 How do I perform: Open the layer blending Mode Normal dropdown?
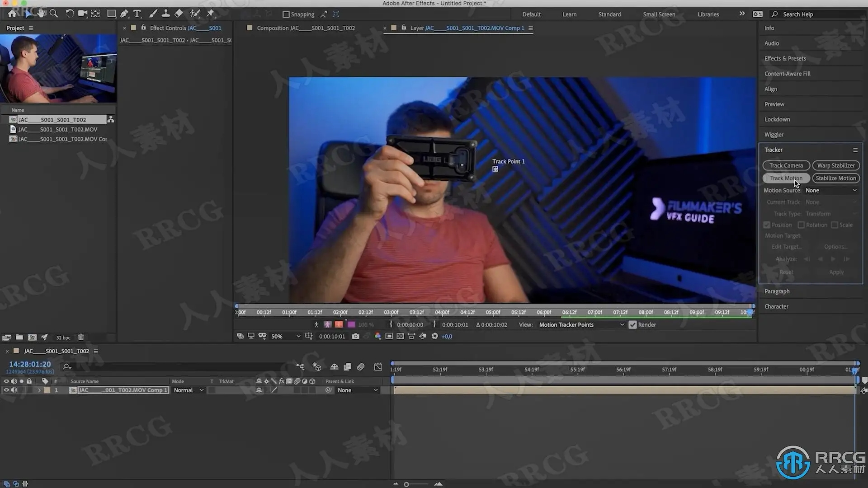(x=189, y=390)
